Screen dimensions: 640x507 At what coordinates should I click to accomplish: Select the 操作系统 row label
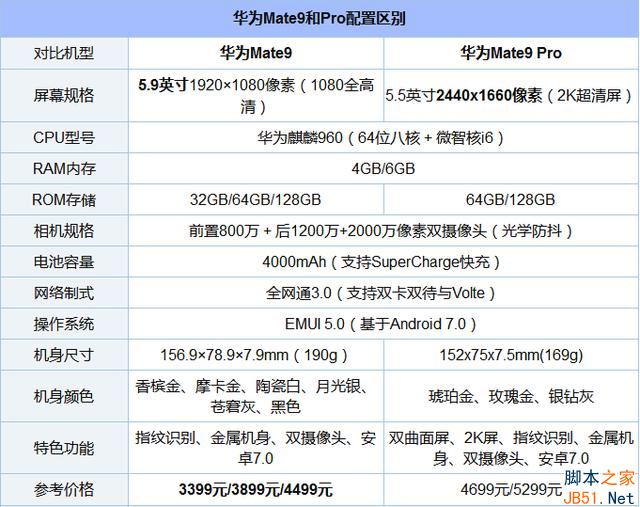64,324
